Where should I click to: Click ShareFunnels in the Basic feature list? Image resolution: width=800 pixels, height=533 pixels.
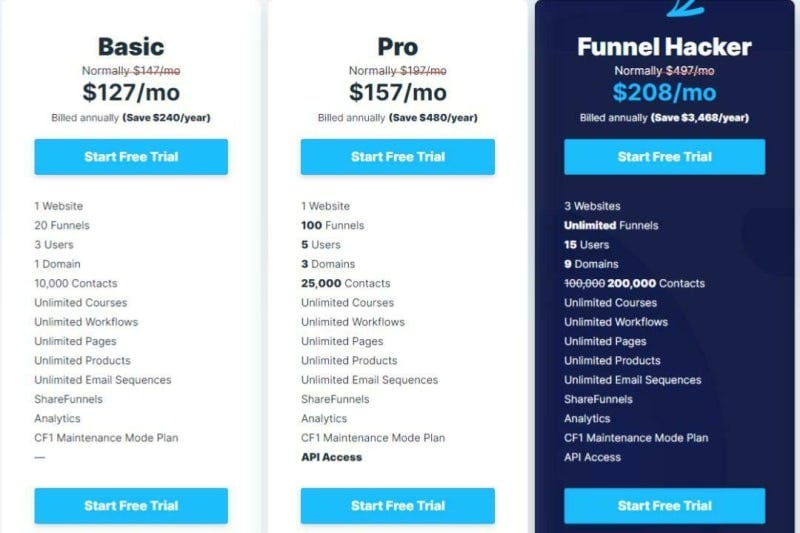tap(68, 399)
